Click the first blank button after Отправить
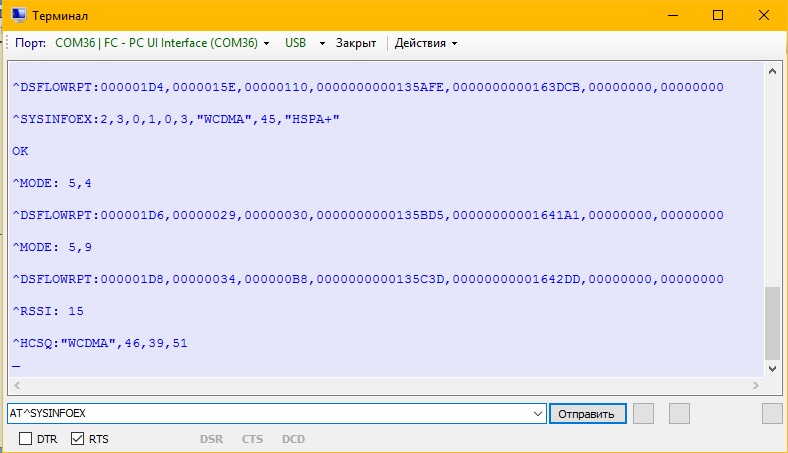This screenshot has width=788, height=453. tap(643, 413)
